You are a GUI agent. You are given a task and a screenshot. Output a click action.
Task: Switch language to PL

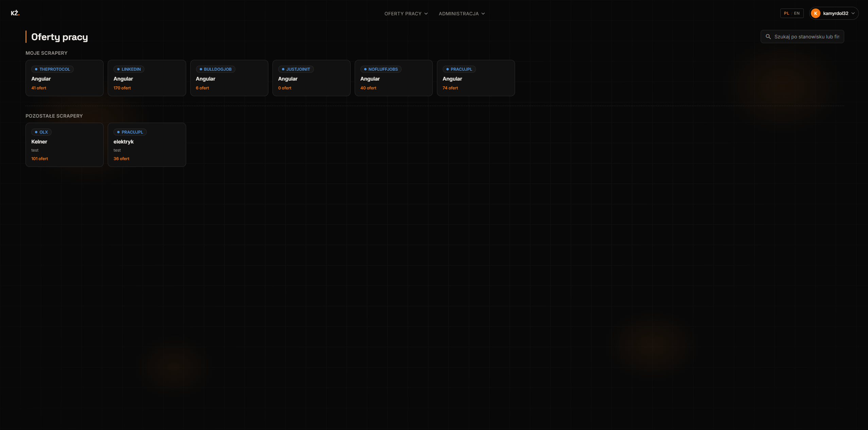click(x=786, y=14)
